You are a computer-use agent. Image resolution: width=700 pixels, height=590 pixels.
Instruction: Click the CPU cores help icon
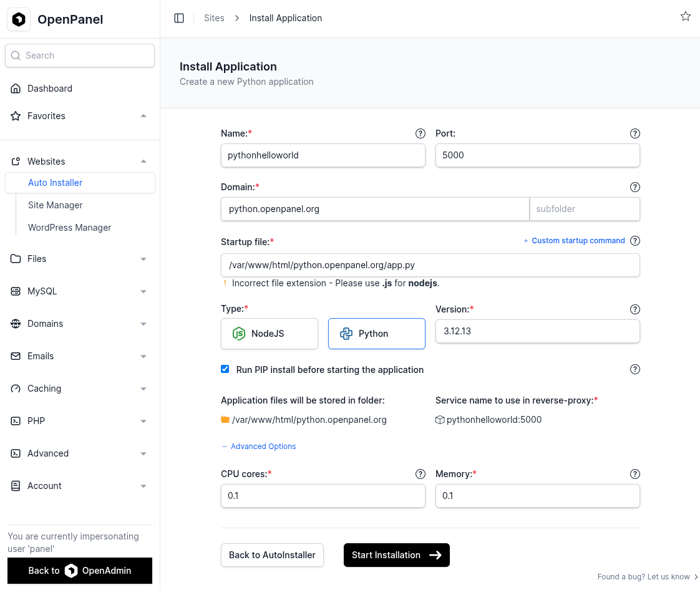[420, 474]
